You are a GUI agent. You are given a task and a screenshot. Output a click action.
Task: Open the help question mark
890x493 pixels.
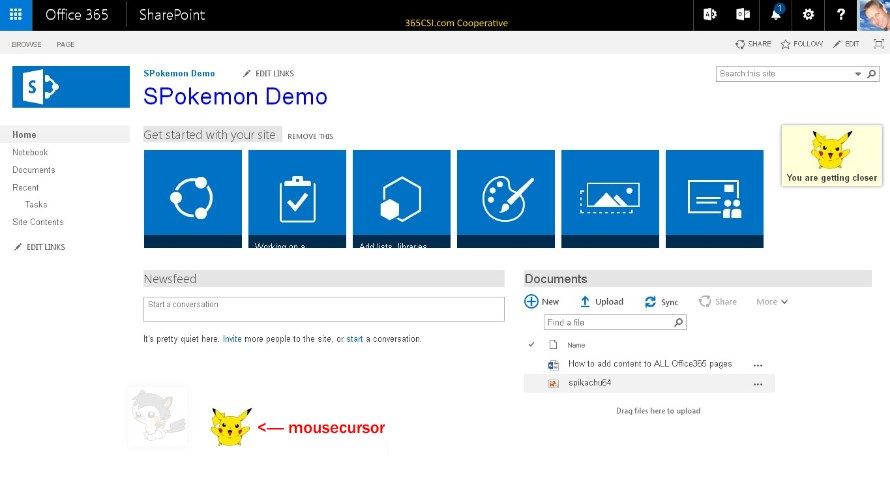click(x=841, y=15)
